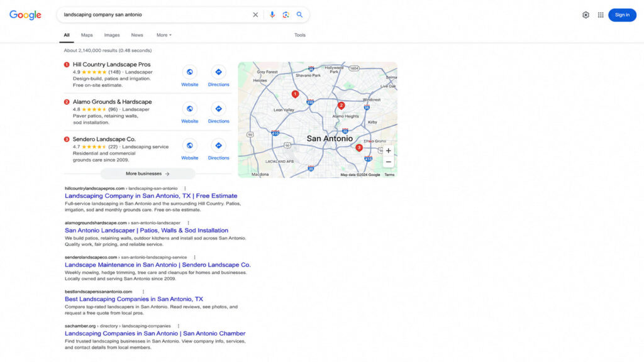644x362 pixels.
Task: Open Website icon for Hill Country Landscape Pros
Action: pyautogui.click(x=190, y=72)
